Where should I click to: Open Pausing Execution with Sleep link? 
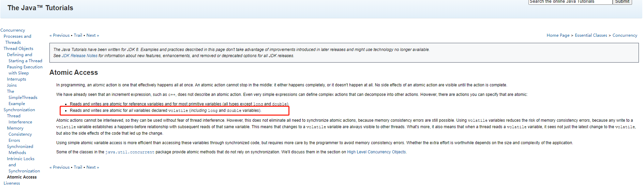[x=25, y=70]
